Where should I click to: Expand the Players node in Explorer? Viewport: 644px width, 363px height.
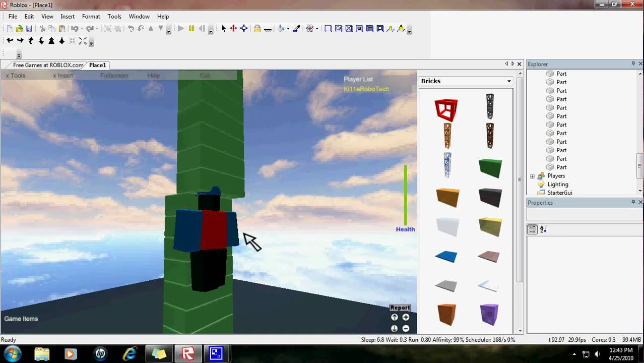(x=532, y=176)
